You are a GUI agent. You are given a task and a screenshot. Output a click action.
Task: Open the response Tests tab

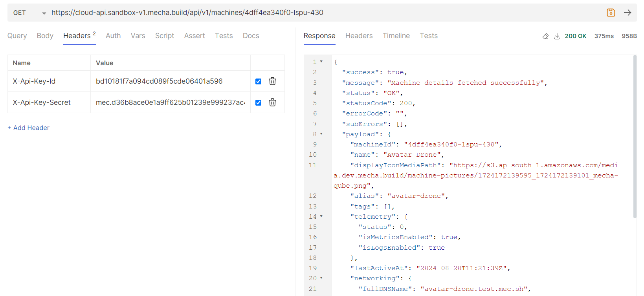429,36
